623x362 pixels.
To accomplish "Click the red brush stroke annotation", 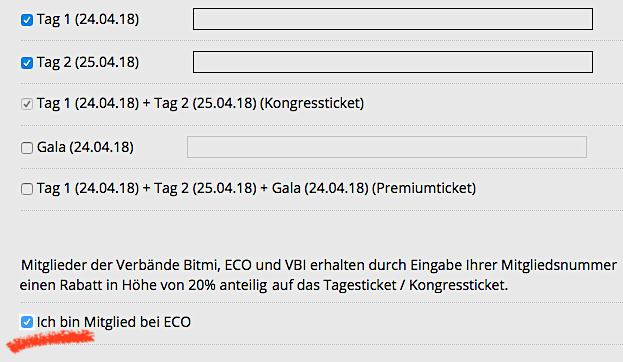I will (50, 341).
